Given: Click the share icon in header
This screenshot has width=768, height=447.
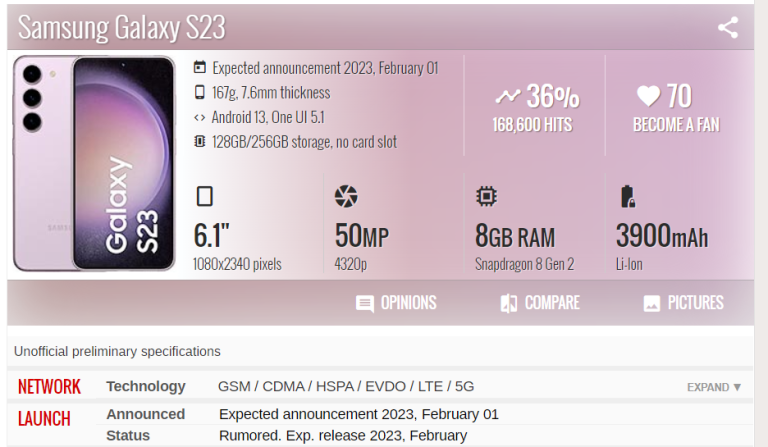Looking at the screenshot, I should pyautogui.click(x=728, y=27).
